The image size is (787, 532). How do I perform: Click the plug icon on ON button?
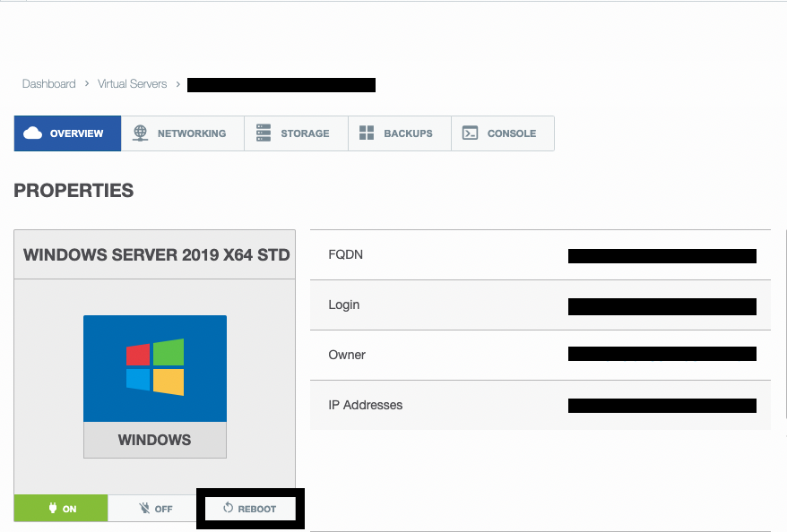53,508
